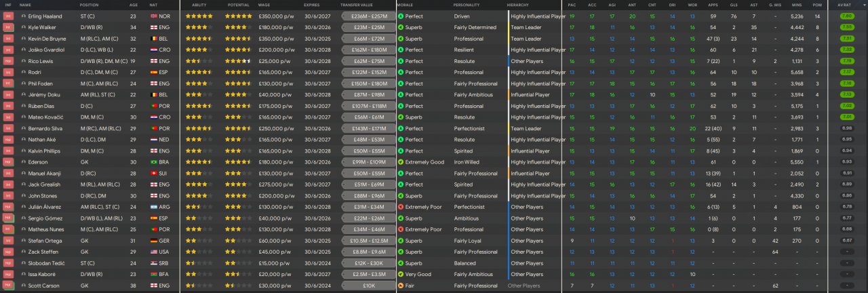Image resolution: width=868 pixels, height=293 pixels.
Task: Sort by the PAC attribute column header
Action: 572,5
